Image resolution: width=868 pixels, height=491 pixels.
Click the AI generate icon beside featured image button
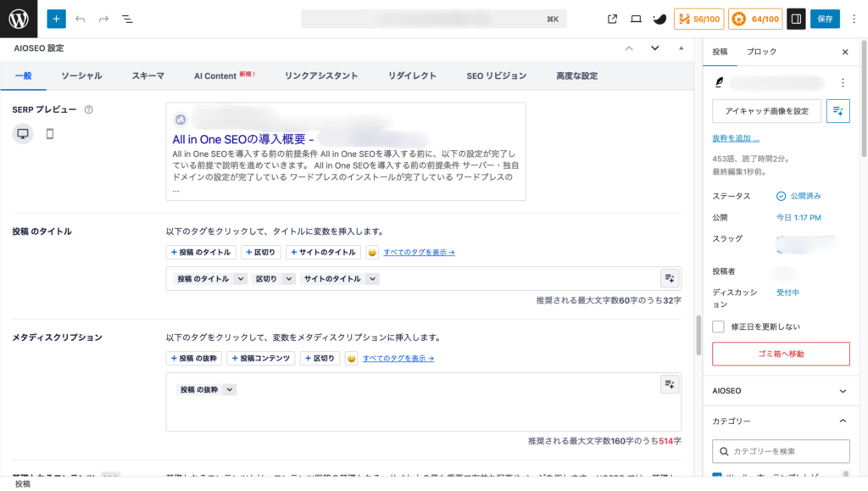click(x=837, y=110)
